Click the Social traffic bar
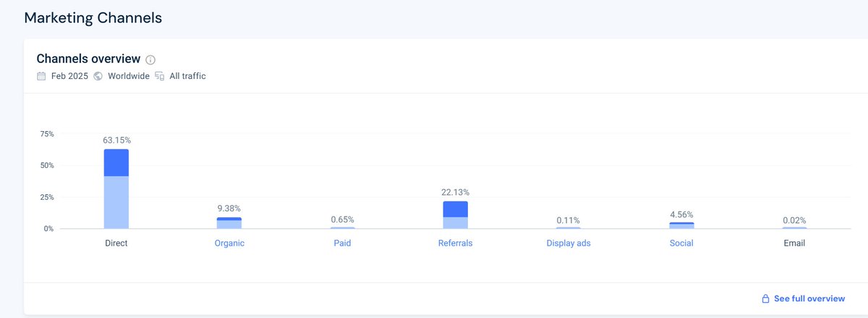Image resolution: width=868 pixels, height=318 pixels. (681, 225)
